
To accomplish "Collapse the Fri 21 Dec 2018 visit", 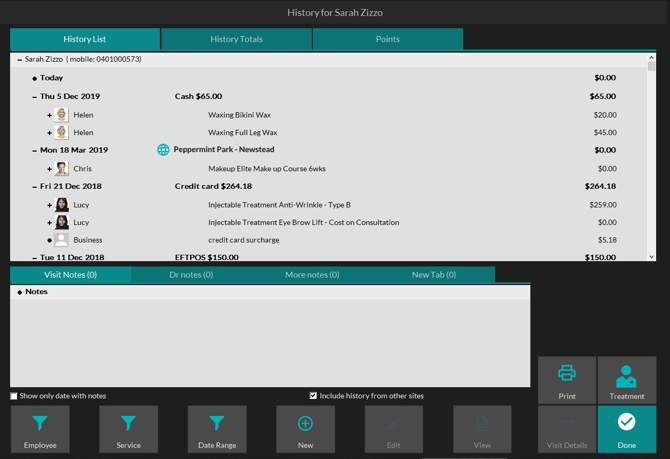I will [34, 187].
